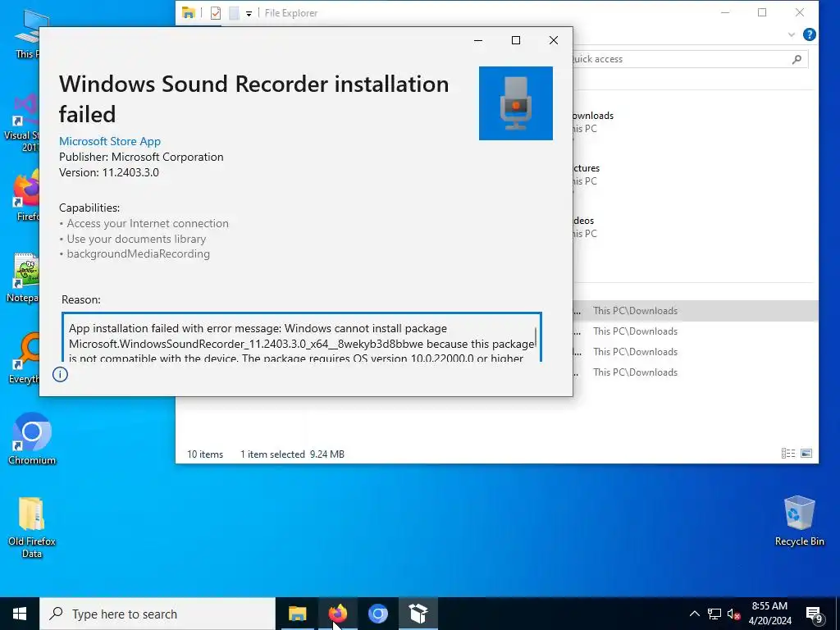Click the taskbar search box
Screen dimensions: 840x630
pyautogui.click(x=157, y=614)
